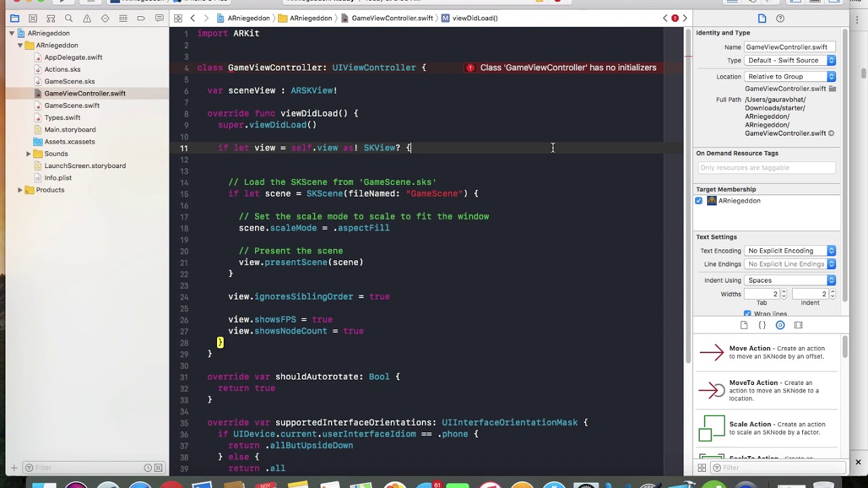Jump to next issue arrow
This screenshot has width=868, height=488.
tap(685, 18)
